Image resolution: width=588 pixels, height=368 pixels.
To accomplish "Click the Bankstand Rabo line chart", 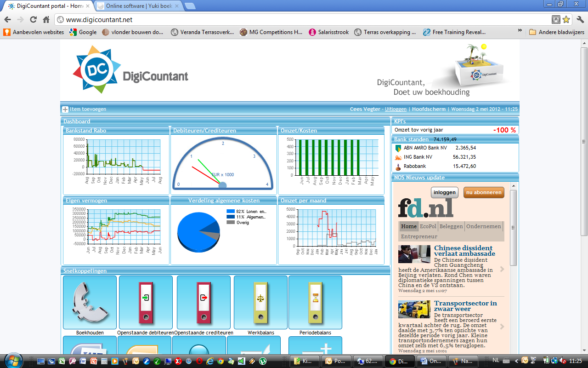I will click(116, 161).
